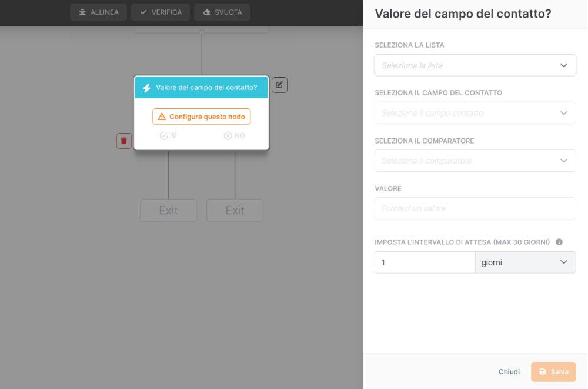This screenshot has height=389, width=588.
Task: Select the Exit box under NO
Action: point(235,210)
